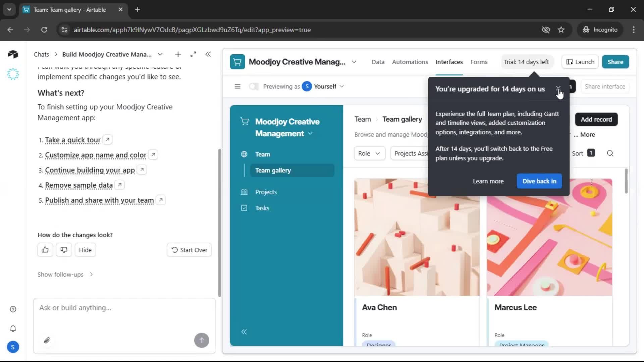Click Sort control
The image size is (644, 362).
583,153
